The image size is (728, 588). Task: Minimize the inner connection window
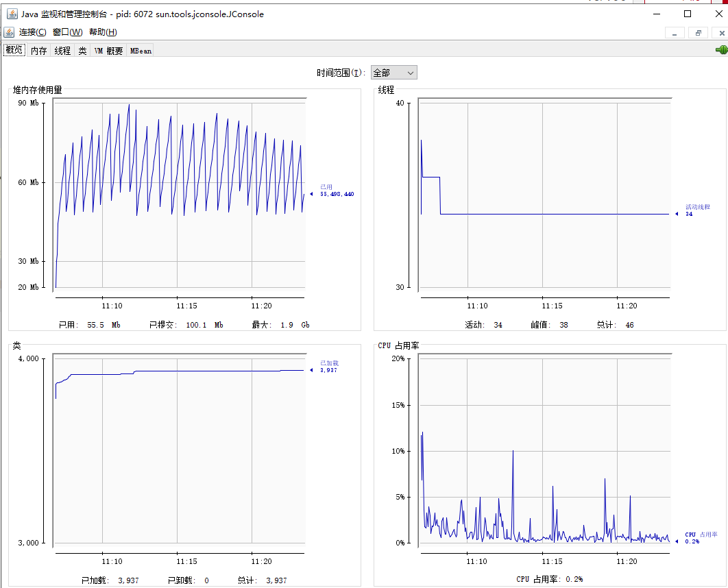[675, 33]
